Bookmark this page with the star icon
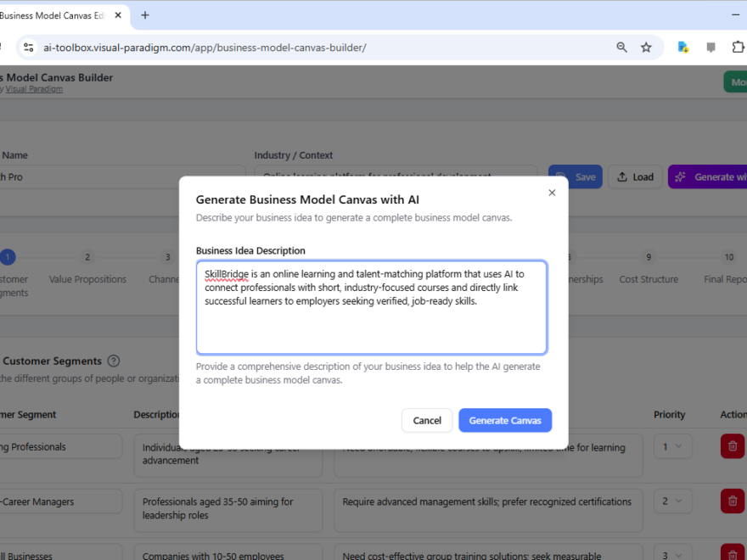 coord(646,47)
